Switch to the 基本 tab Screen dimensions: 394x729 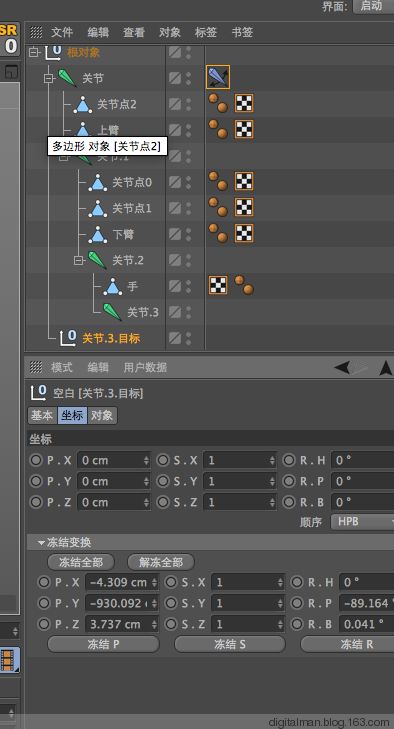[42, 415]
